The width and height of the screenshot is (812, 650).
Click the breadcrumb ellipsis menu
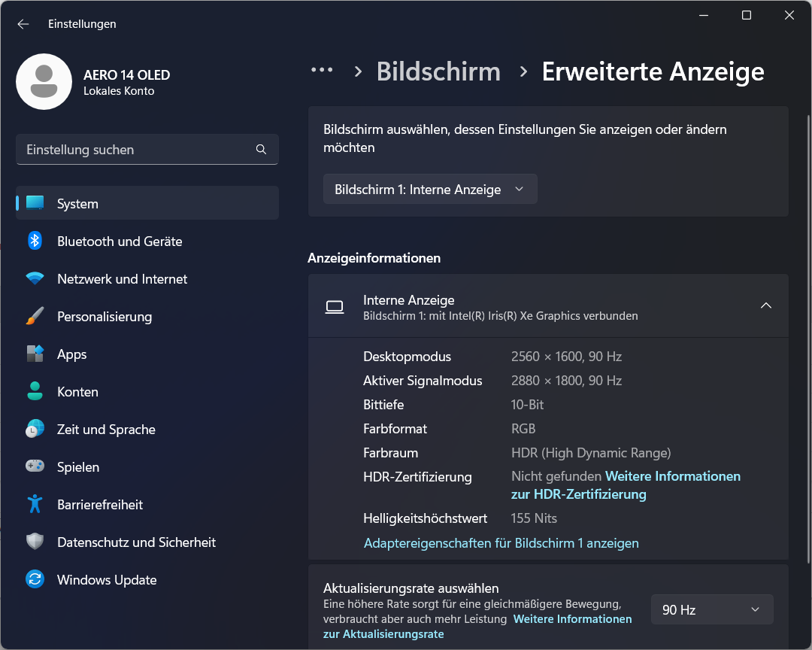coord(322,70)
